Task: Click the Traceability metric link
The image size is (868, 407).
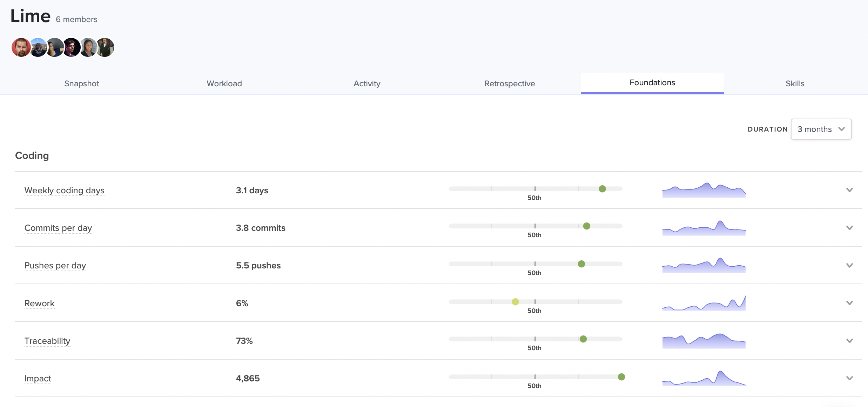Action: (x=47, y=341)
